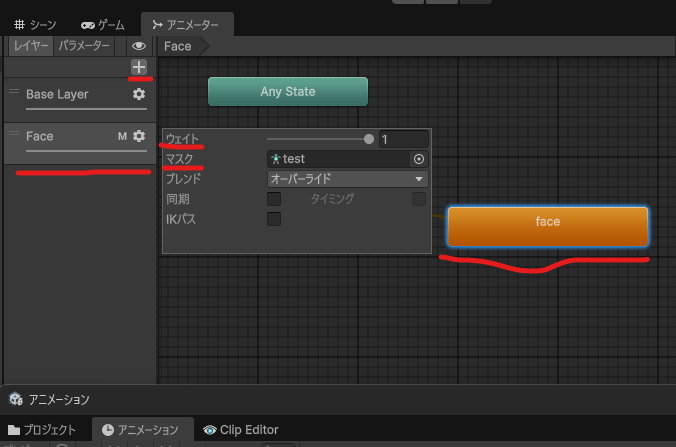Click the M mask indicator on Face layer
The width and height of the screenshot is (676, 447).
click(122, 136)
